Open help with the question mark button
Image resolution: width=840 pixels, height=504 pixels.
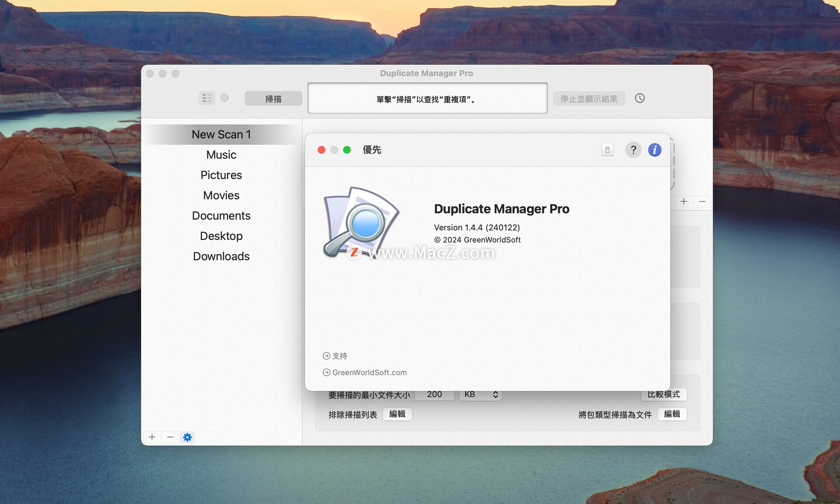pos(633,150)
